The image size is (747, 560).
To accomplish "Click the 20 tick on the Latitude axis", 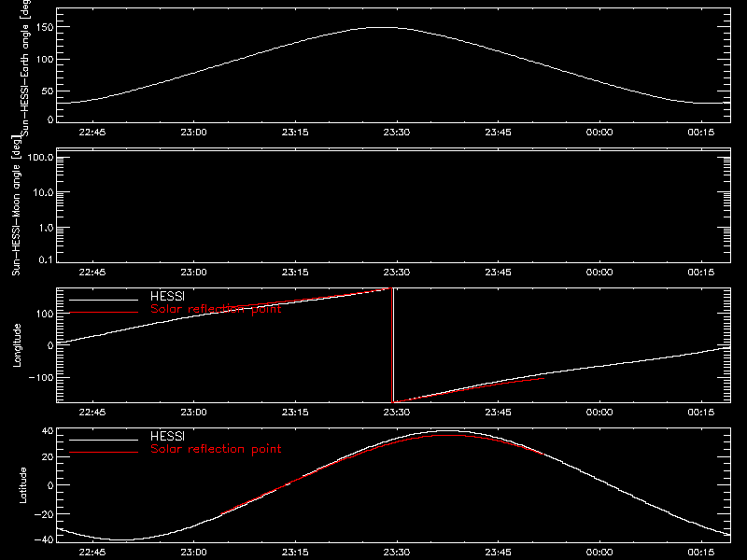I will point(48,457).
